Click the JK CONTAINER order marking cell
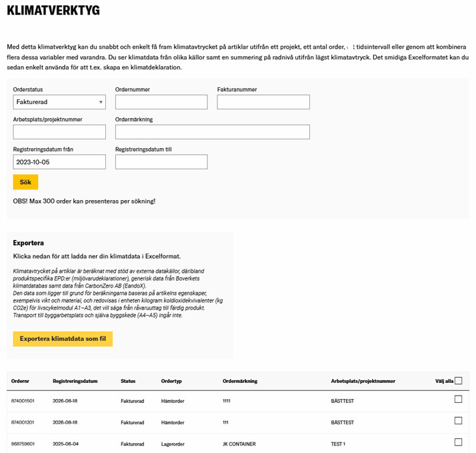 tap(239, 444)
